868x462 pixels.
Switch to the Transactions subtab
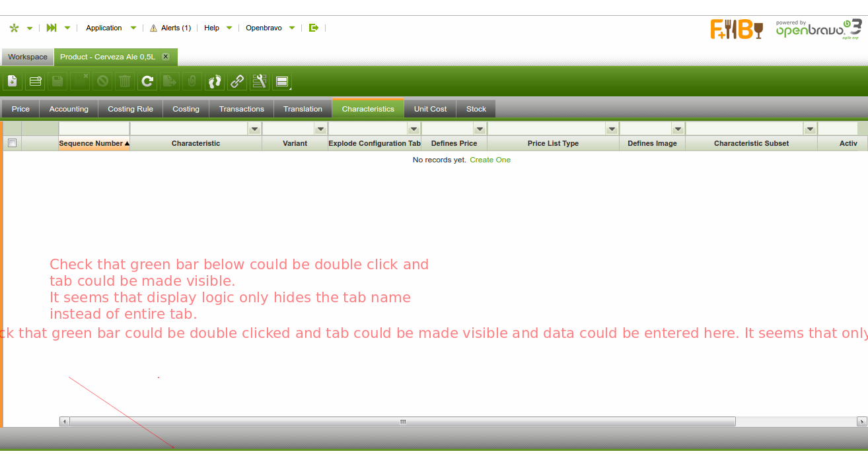point(241,109)
